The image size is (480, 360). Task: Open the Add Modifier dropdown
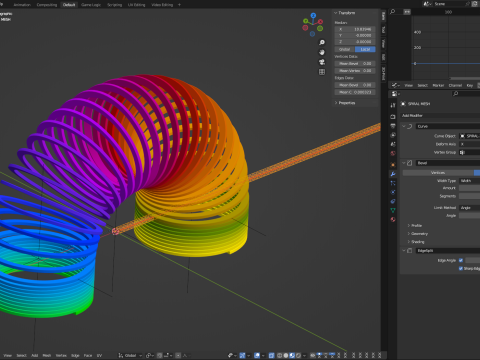pos(440,116)
